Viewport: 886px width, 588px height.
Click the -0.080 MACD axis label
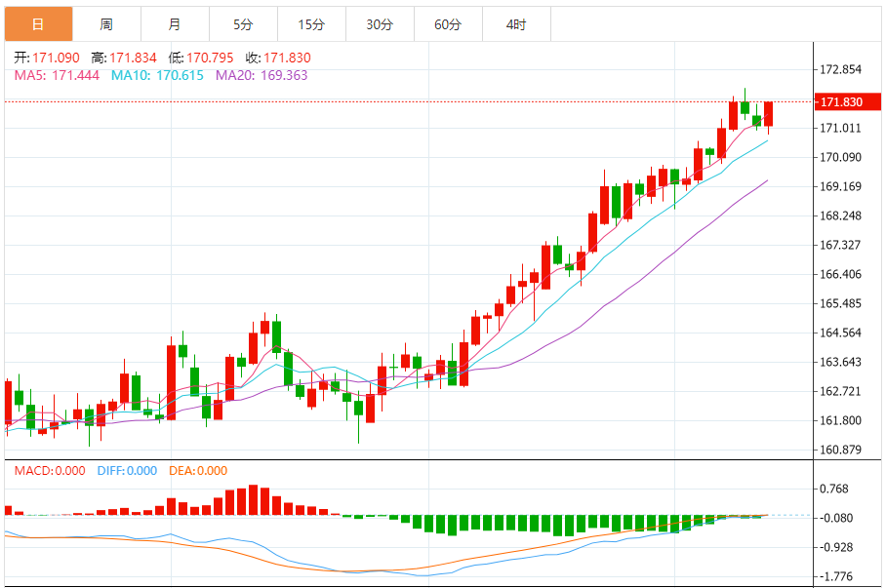[x=836, y=518]
